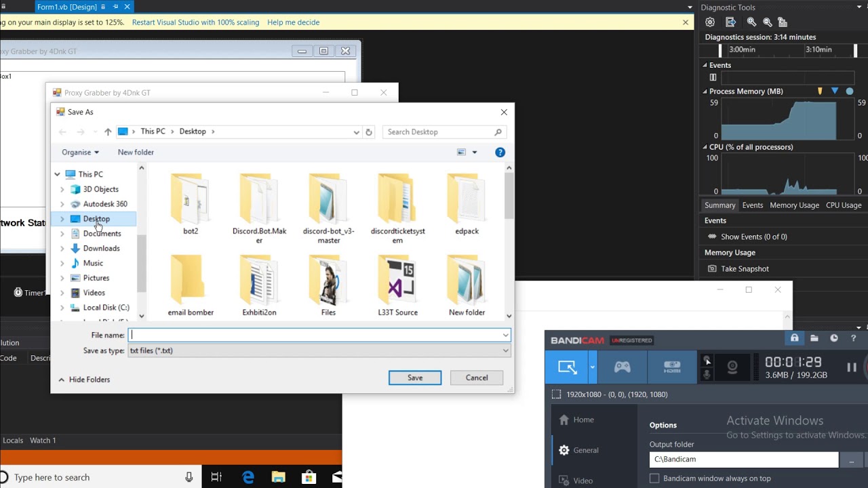Click the Cortana microphone in taskbar search
The image size is (868, 488).
189,477
